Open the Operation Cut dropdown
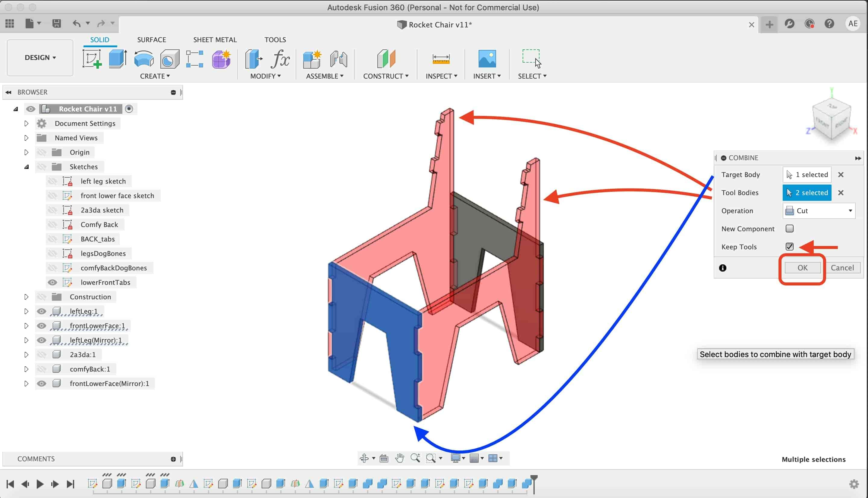868x498 pixels. tap(819, 211)
